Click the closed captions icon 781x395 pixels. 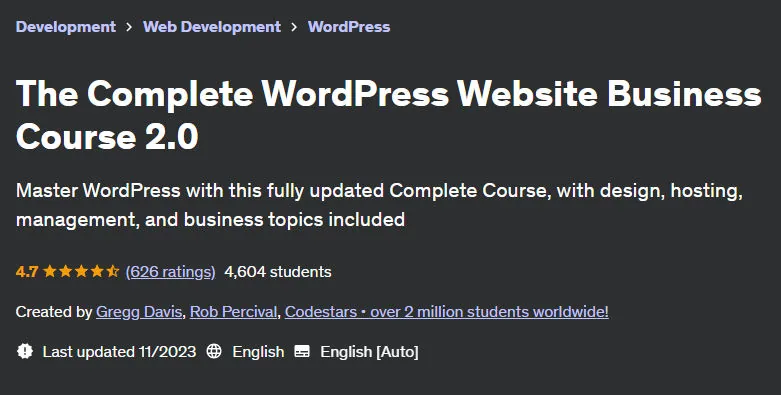[x=302, y=352]
